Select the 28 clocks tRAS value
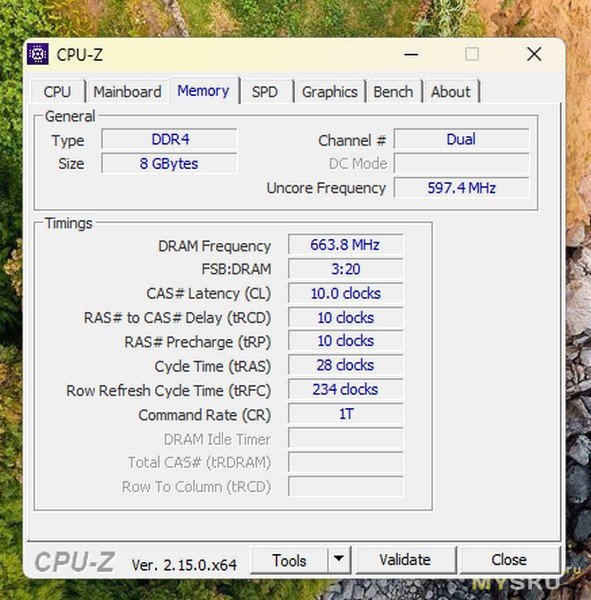Screen dimensions: 591x600 point(345,365)
